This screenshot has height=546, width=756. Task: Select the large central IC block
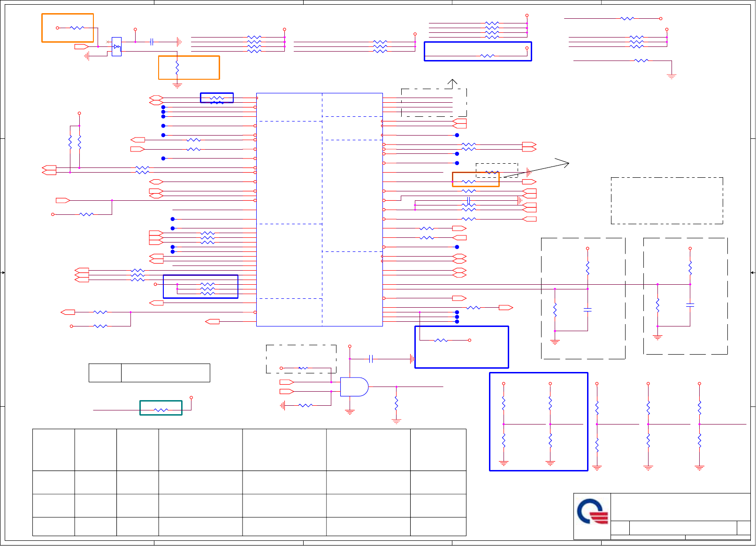(x=320, y=209)
